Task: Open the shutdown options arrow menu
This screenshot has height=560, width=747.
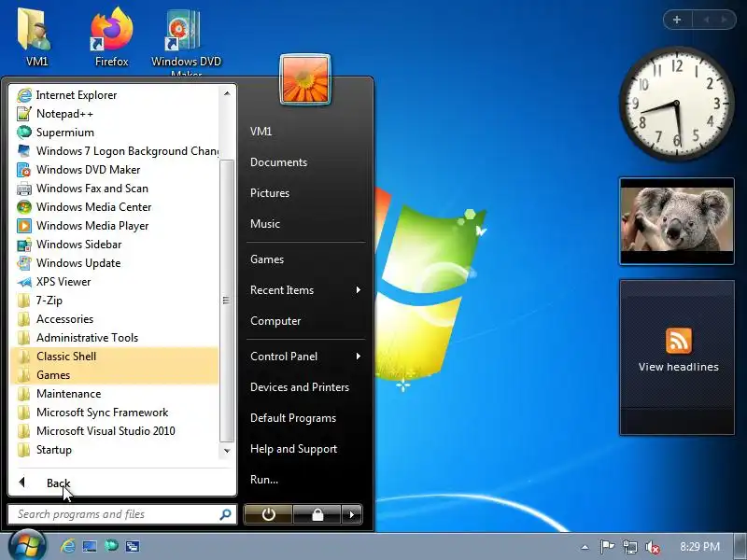Action: pyautogui.click(x=352, y=514)
